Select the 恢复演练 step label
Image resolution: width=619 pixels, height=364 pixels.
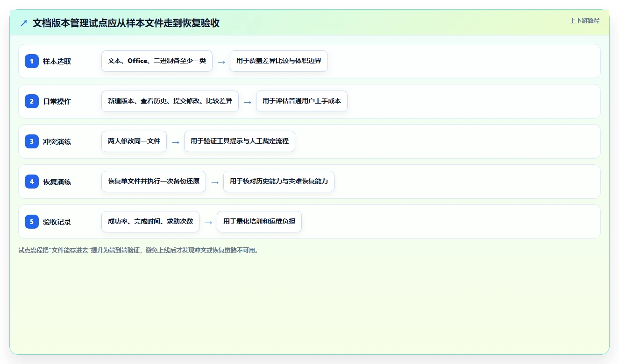point(57,182)
